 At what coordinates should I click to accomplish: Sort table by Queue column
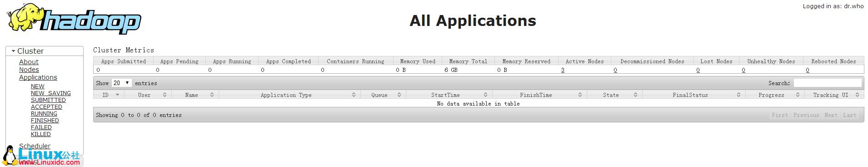coord(383,95)
